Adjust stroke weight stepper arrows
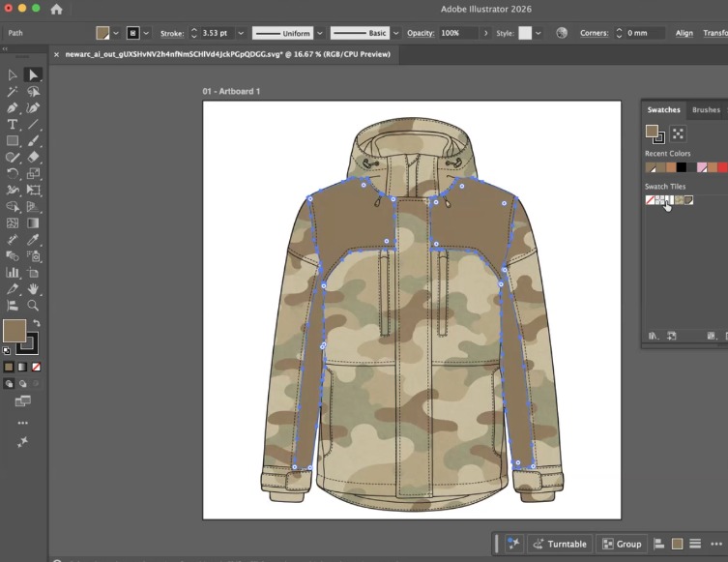The image size is (728, 562). [x=194, y=34]
